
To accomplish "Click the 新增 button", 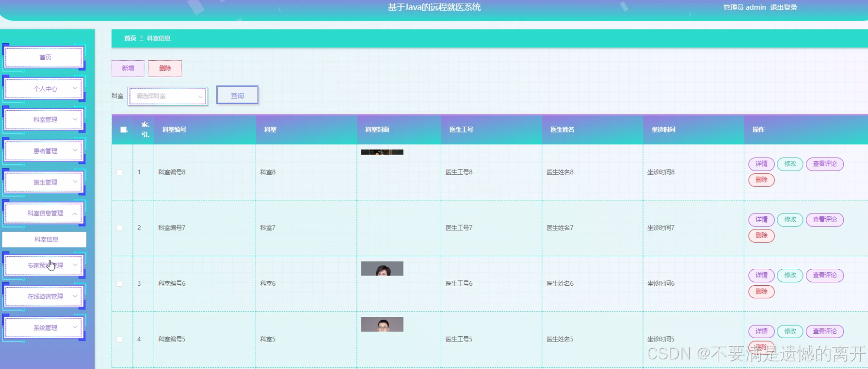I will [x=128, y=68].
